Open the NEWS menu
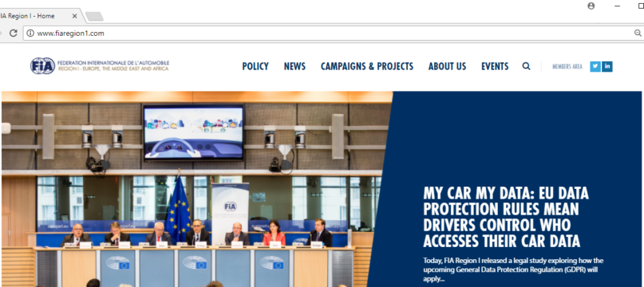 295,66
